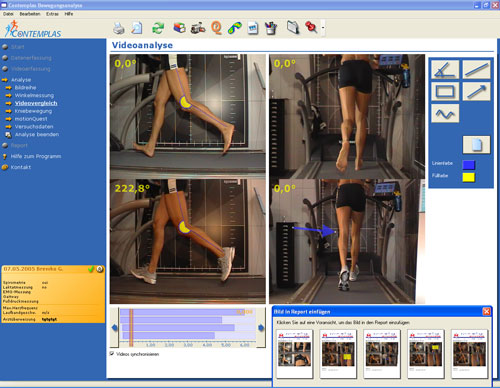Open the gray folder toolbar icon
The height and width of the screenshot is (388, 500).
[x=293, y=28]
